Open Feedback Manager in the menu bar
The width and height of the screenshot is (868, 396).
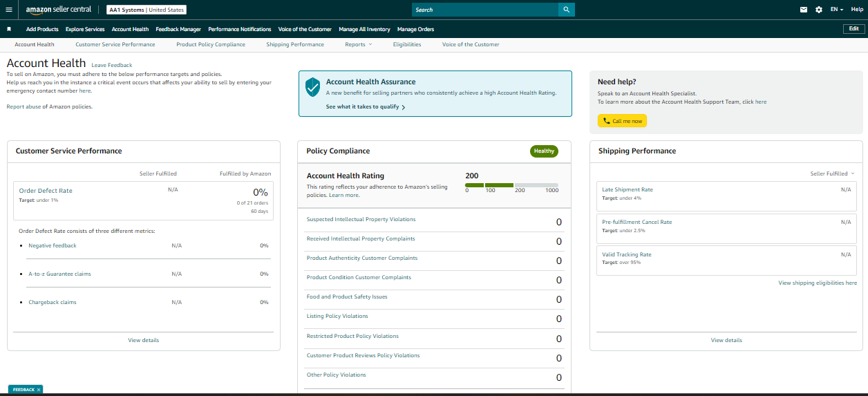click(x=178, y=29)
